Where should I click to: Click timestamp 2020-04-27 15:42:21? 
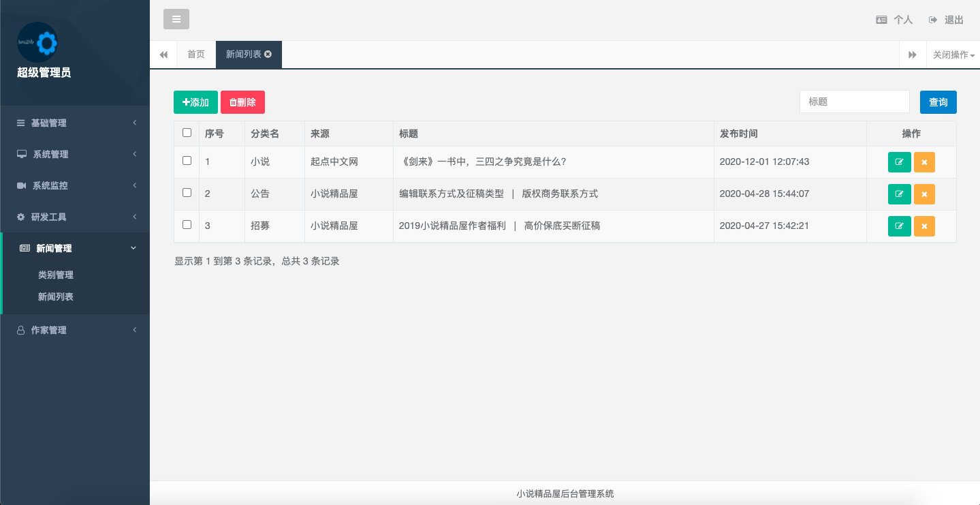[x=764, y=226]
